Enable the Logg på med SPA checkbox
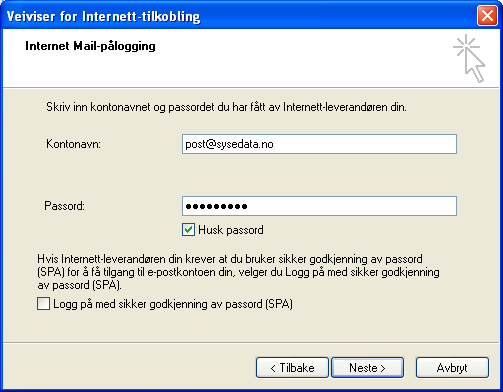 pyautogui.click(x=43, y=304)
